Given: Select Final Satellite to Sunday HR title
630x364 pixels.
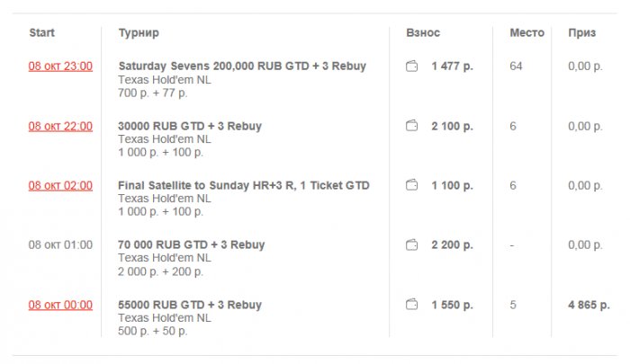Looking at the screenshot, I should click(244, 186).
